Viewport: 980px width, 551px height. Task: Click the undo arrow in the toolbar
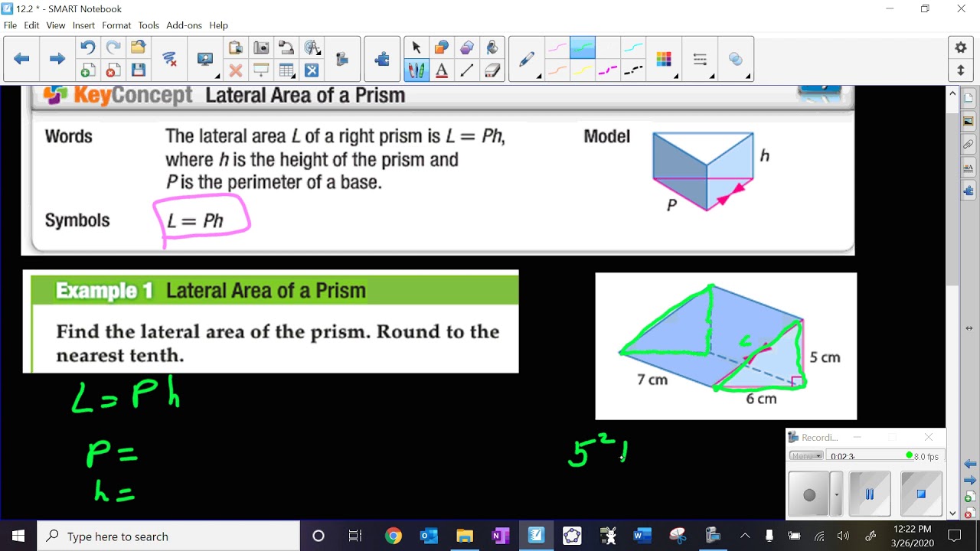(x=88, y=48)
